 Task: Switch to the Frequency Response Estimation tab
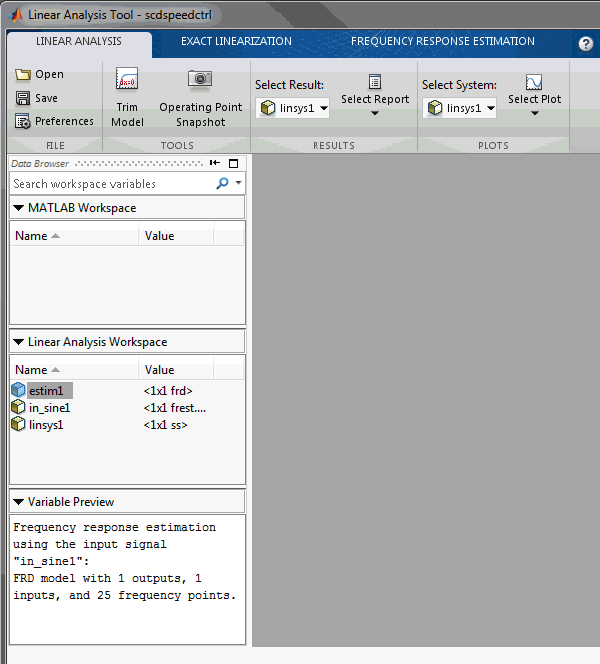pyautogui.click(x=442, y=42)
